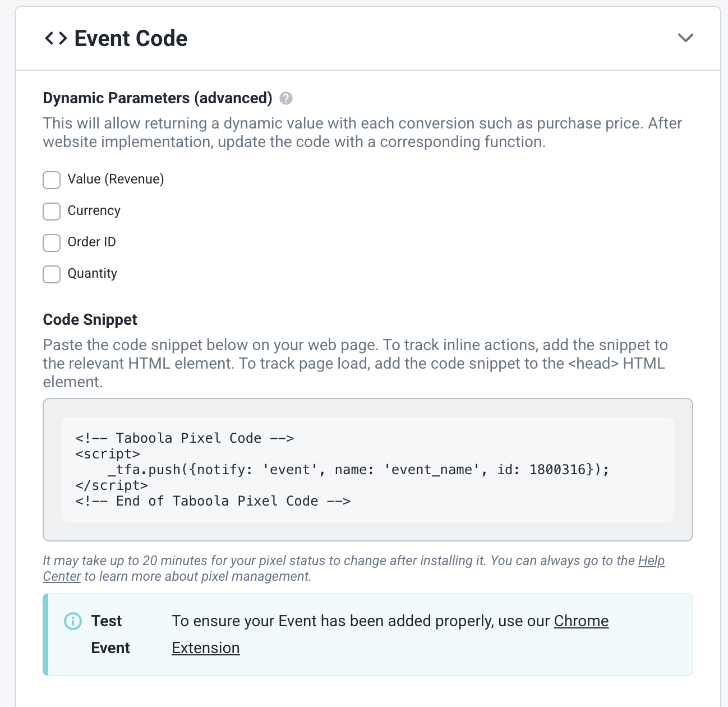
Task: Enable the Value (Revenue) checkbox
Action: (52, 180)
